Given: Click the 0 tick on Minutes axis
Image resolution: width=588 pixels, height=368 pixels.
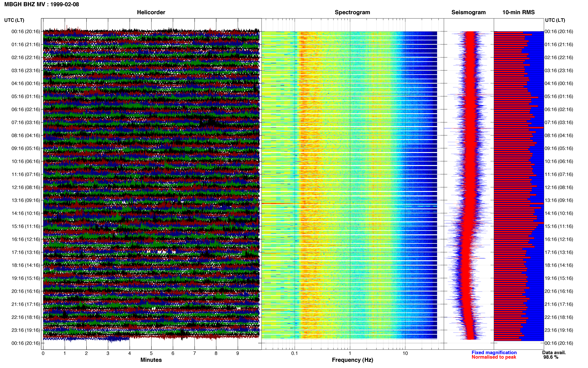Looking at the screenshot, I should pos(43,353).
